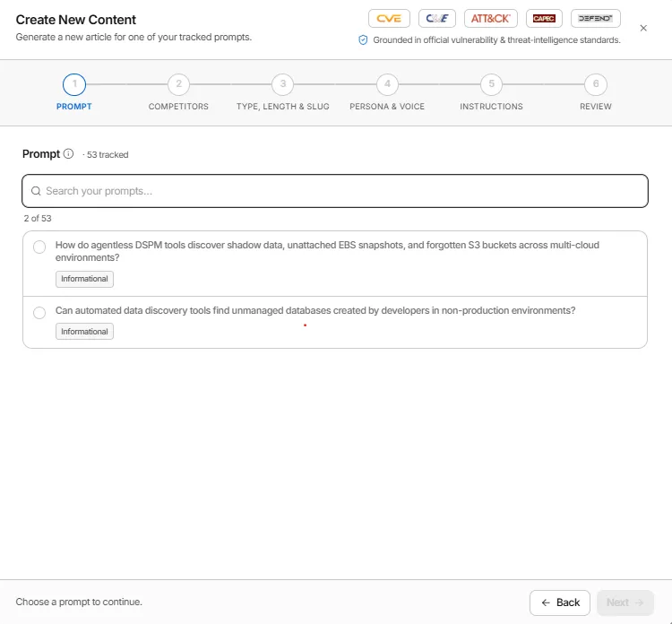Screen dimensions: 672x624
Task: Click the '2 of 53' results count
Action: [x=38, y=218]
